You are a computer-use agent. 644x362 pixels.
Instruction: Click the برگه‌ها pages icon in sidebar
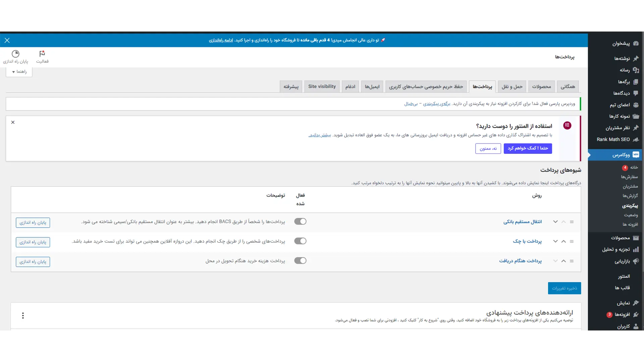(636, 82)
